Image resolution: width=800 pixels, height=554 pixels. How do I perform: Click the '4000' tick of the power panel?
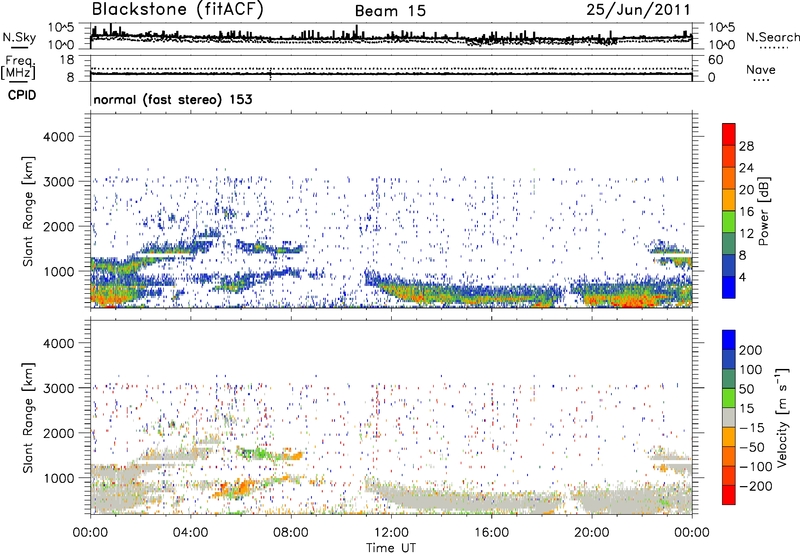point(59,137)
